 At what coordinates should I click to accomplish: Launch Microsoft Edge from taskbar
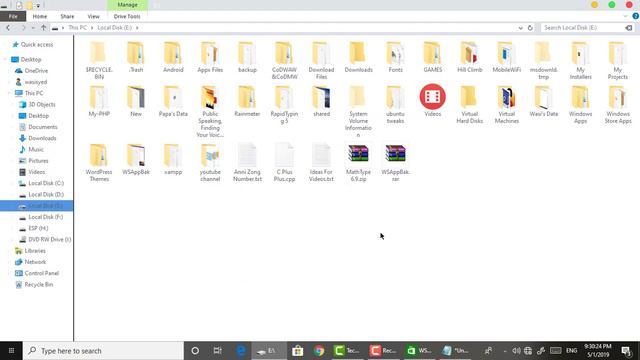point(241,351)
